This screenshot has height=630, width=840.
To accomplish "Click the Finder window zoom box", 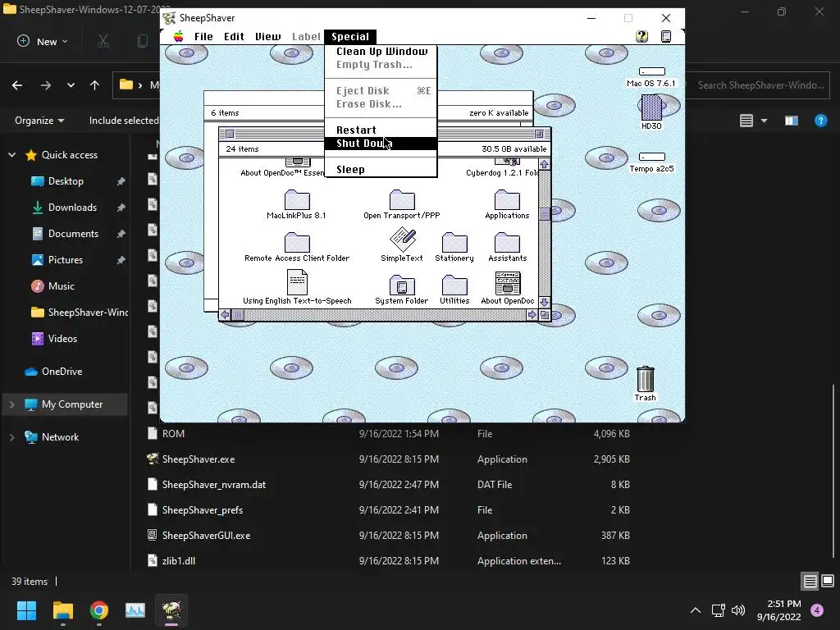I will click(x=539, y=134).
